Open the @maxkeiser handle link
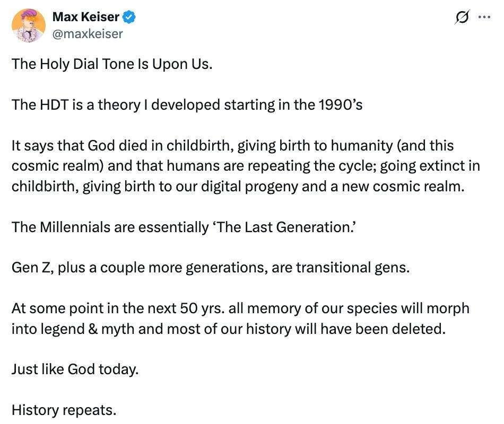The image size is (504, 424). [x=88, y=34]
